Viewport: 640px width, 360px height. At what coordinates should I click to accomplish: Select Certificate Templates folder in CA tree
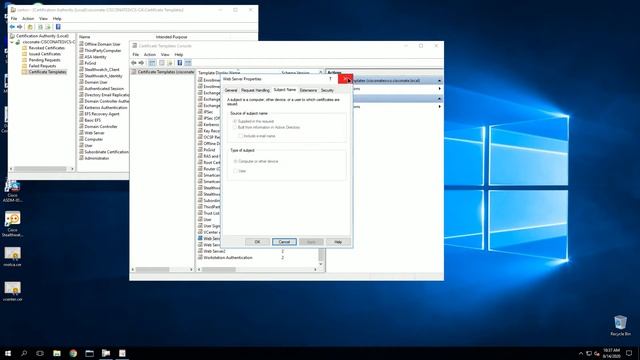click(x=47, y=72)
